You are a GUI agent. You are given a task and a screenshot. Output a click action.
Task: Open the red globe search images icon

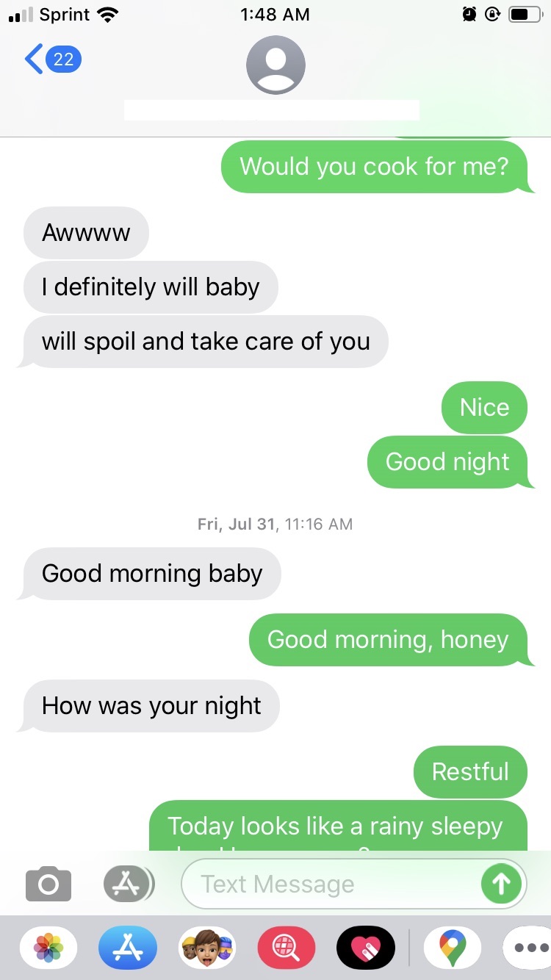pyautogui.click(x=287, y=948)
